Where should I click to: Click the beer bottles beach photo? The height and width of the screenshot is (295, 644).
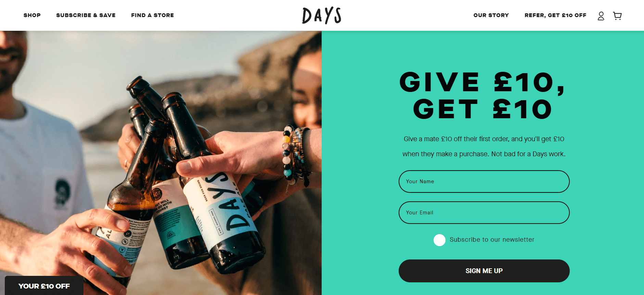click(161, 163)
